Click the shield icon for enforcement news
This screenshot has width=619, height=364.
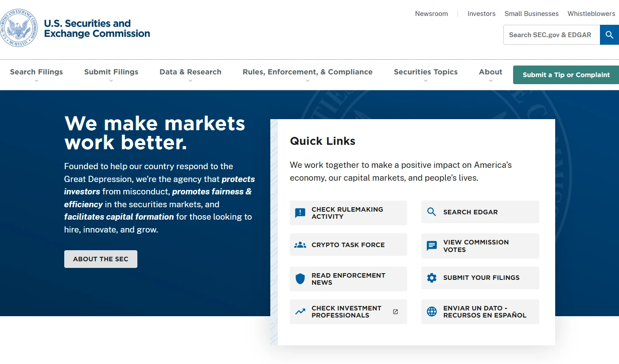tap(300, 279)
